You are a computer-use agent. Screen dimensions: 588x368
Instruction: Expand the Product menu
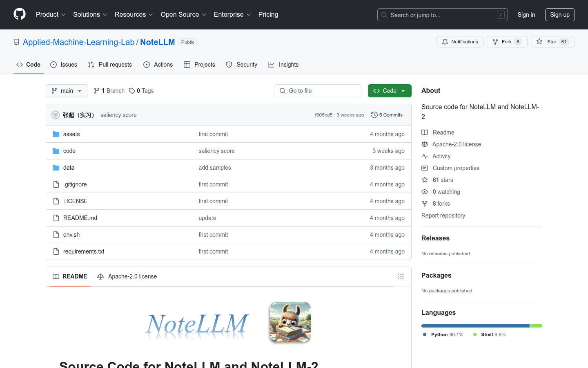[51, 14]
